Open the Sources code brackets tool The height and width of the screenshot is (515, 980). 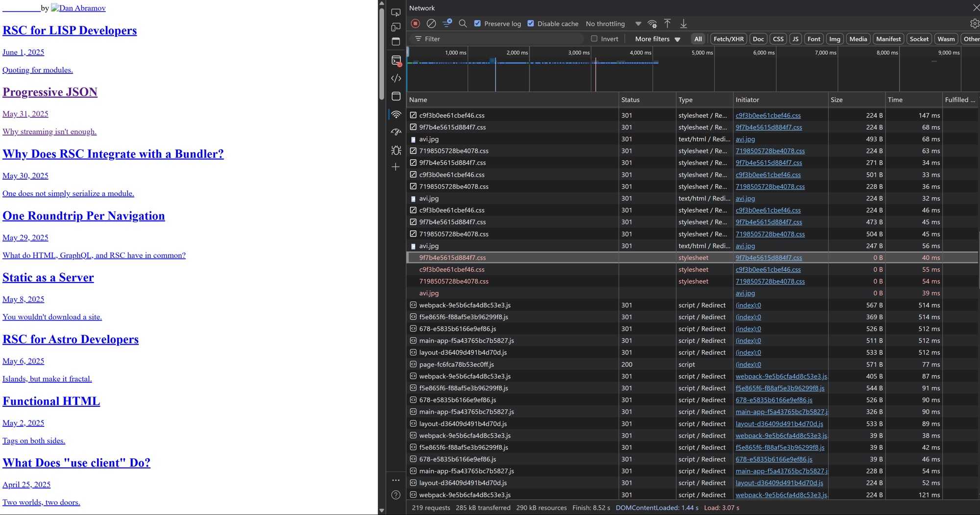click(x=396, y=78)
